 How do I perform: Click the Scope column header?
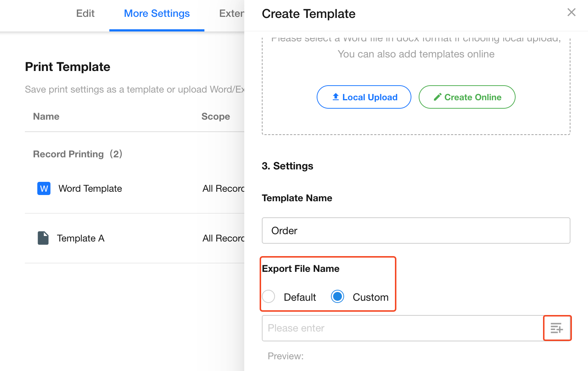[216, 116]
